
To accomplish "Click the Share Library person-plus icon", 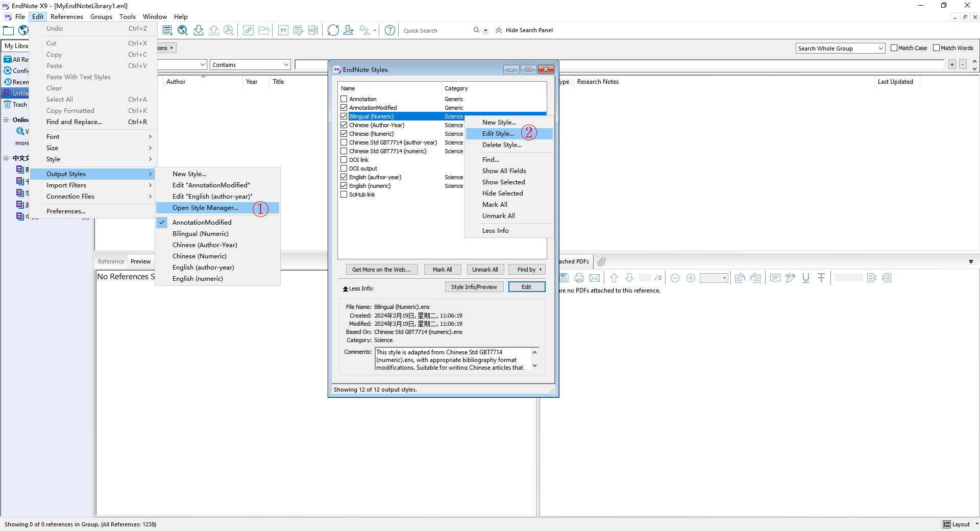I will [x=349, y=30].
